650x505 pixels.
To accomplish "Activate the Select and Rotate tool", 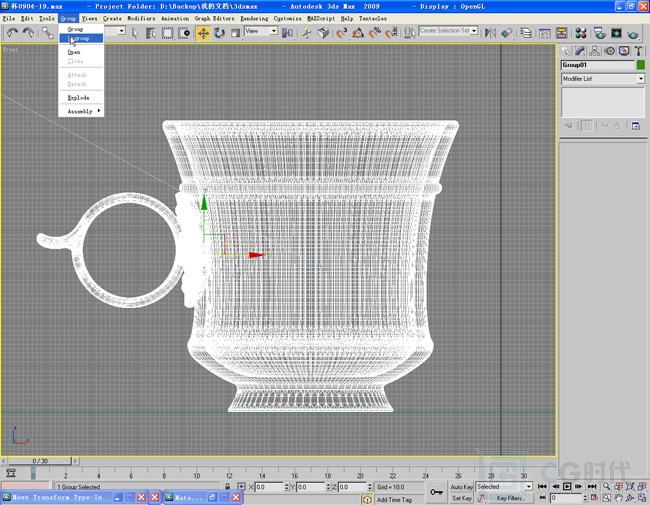I will click(219, 33).
